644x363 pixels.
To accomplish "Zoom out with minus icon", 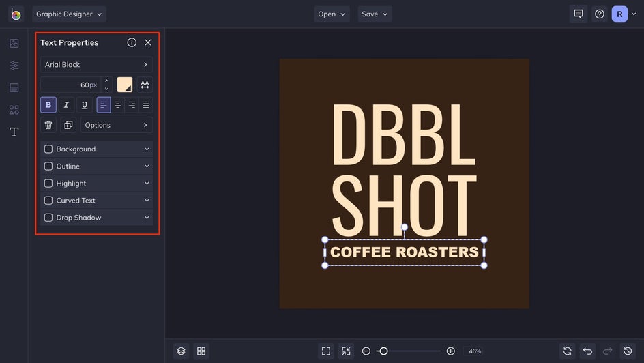I will 366,351.
